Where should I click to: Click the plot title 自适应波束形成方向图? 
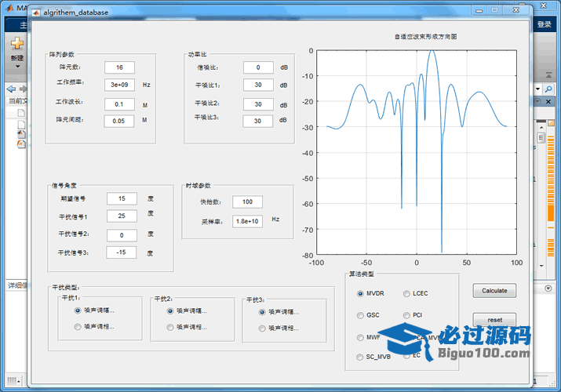426,36
